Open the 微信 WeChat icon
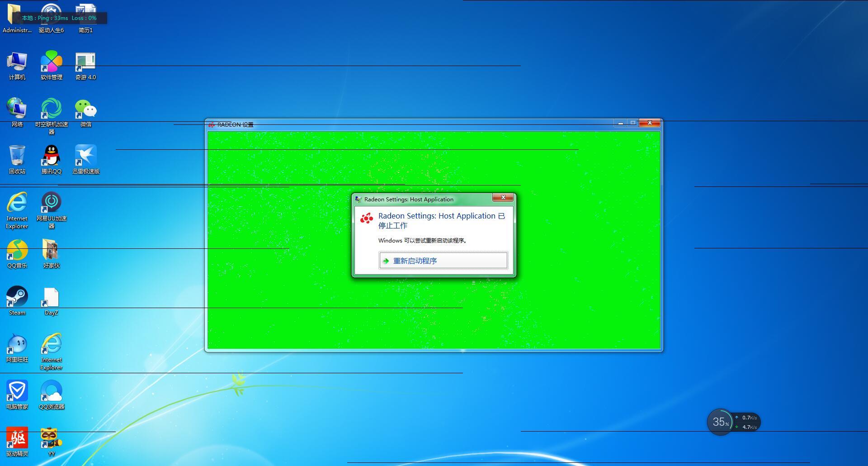868x466 pixels. click(x=85, y=113)
